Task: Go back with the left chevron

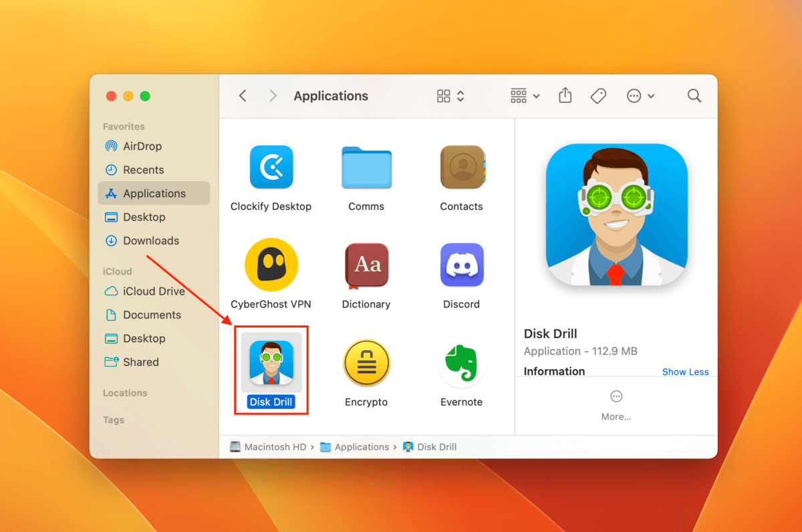Action: pyautogui.click(x=243, y=96)
